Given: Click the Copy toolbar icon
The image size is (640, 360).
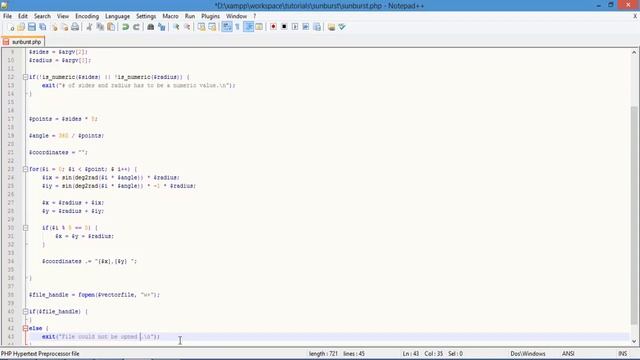Looking at the screenshot, I should click(100, 27).
